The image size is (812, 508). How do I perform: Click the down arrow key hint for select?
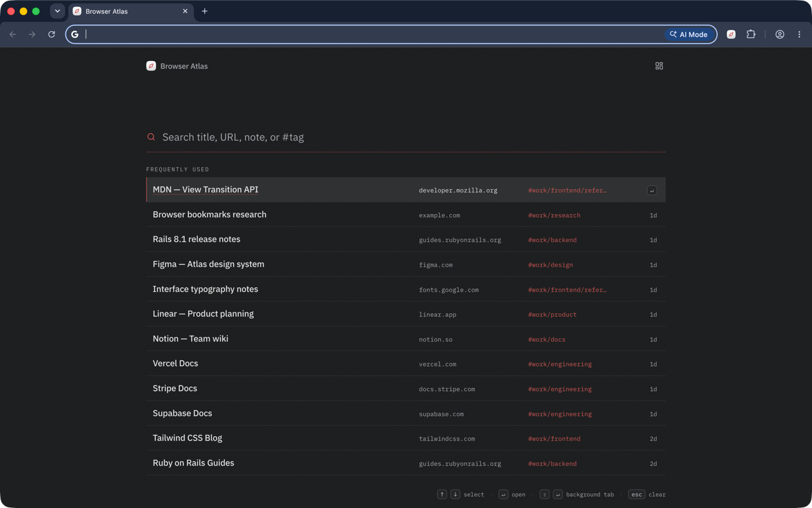click(455, 495)
